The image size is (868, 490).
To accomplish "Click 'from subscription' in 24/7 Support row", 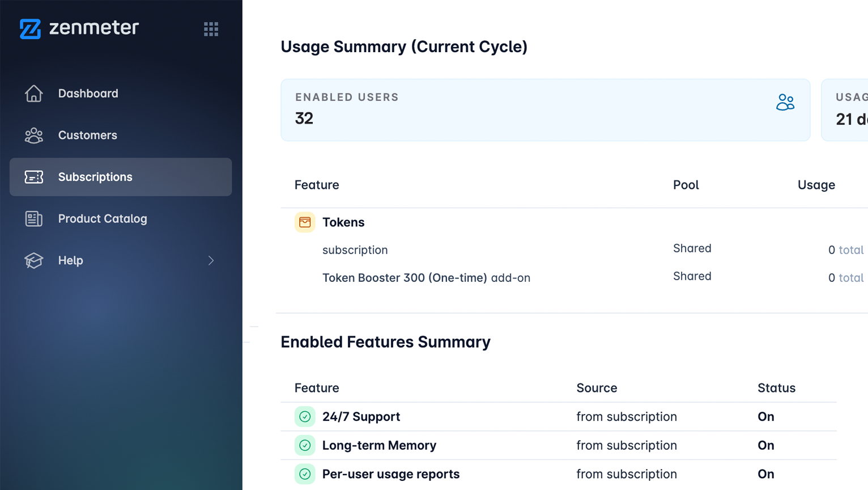I will point(627,417).
